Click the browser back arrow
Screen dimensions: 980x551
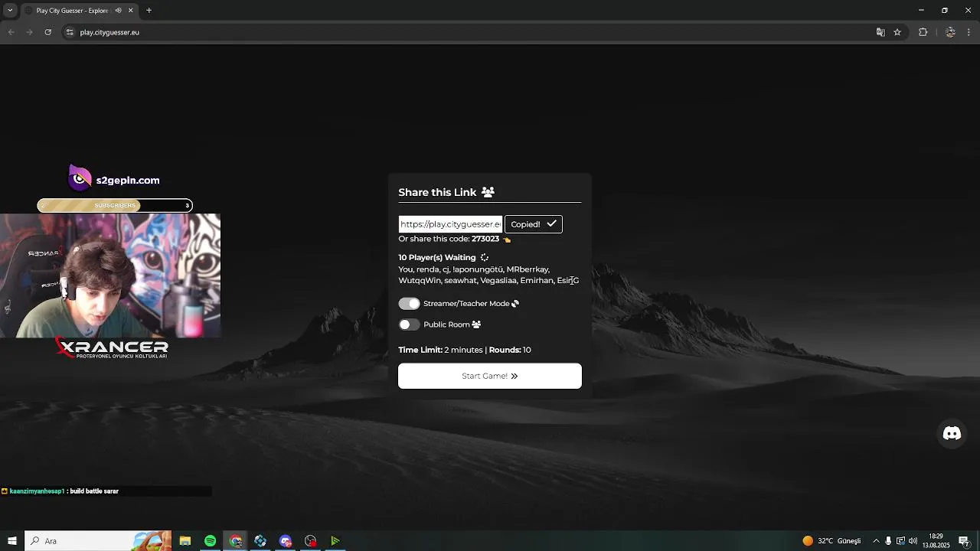pos(11,32)
